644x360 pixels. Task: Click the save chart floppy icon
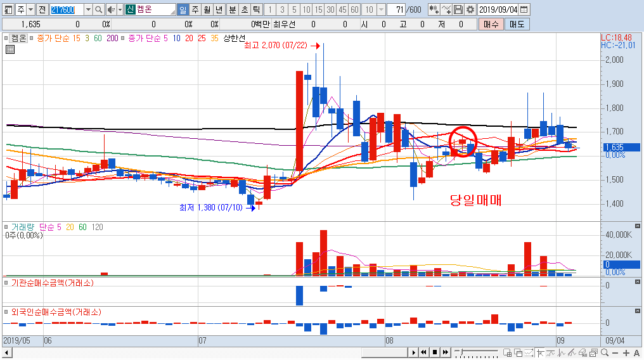[458, 10]
